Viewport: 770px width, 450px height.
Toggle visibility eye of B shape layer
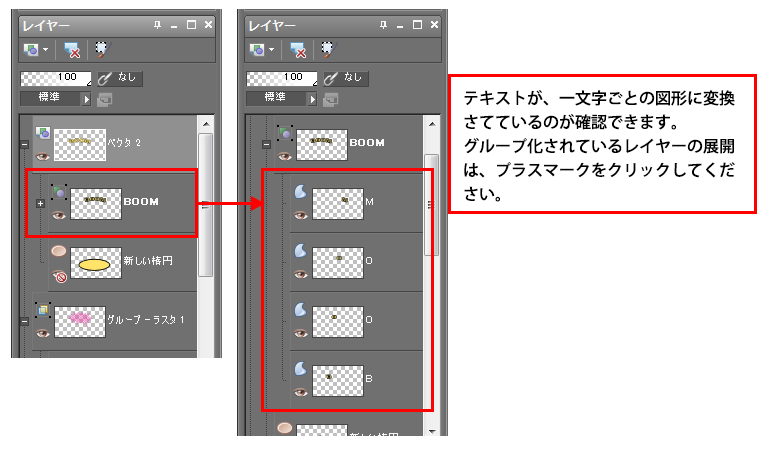[x=301, y=393]
